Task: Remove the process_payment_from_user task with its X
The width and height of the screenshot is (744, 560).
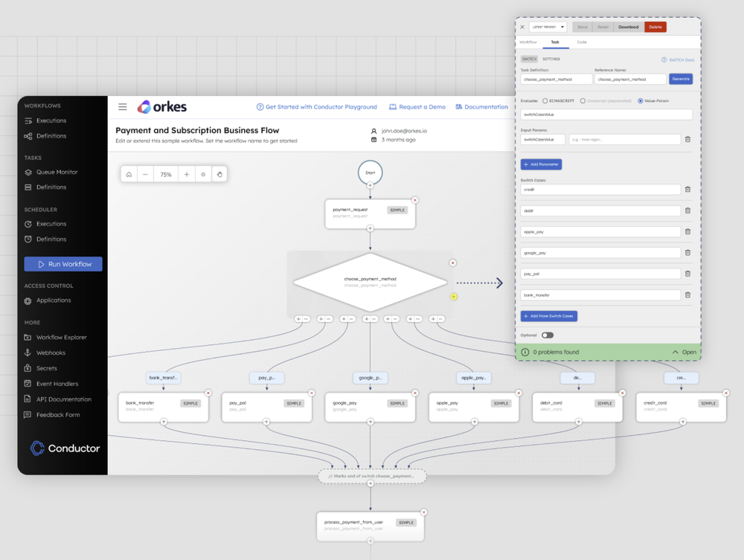Action: (x=424, y=512)
